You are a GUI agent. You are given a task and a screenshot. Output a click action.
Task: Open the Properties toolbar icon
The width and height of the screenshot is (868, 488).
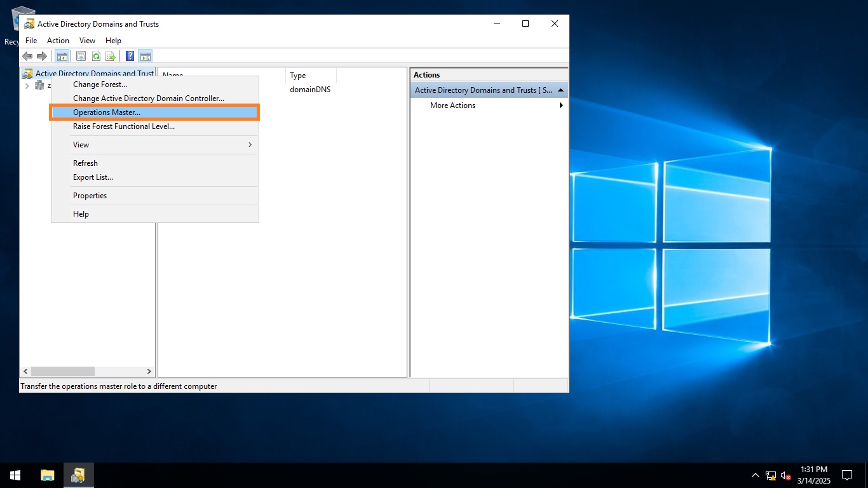click(x=81, y=56)
